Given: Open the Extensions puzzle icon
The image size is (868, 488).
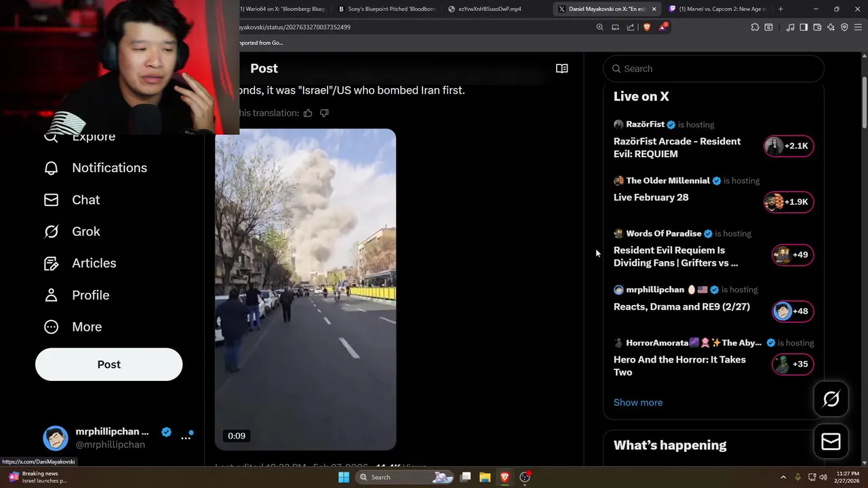Looking at the screenshot, I should pos(755,27).
